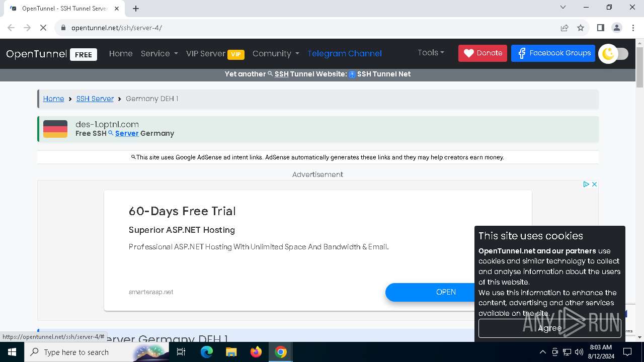Open the Chrome three-dot menu

[x=633, y=28]
